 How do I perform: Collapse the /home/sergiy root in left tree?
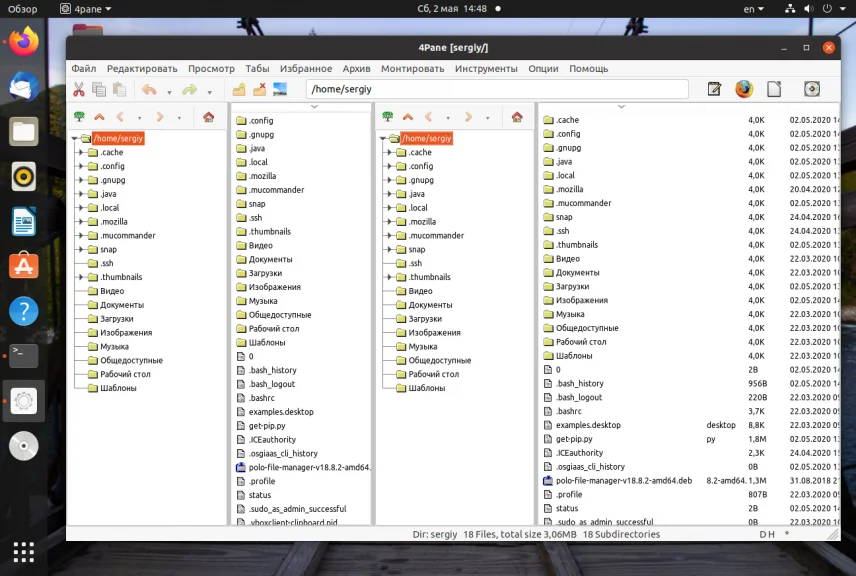74,139
